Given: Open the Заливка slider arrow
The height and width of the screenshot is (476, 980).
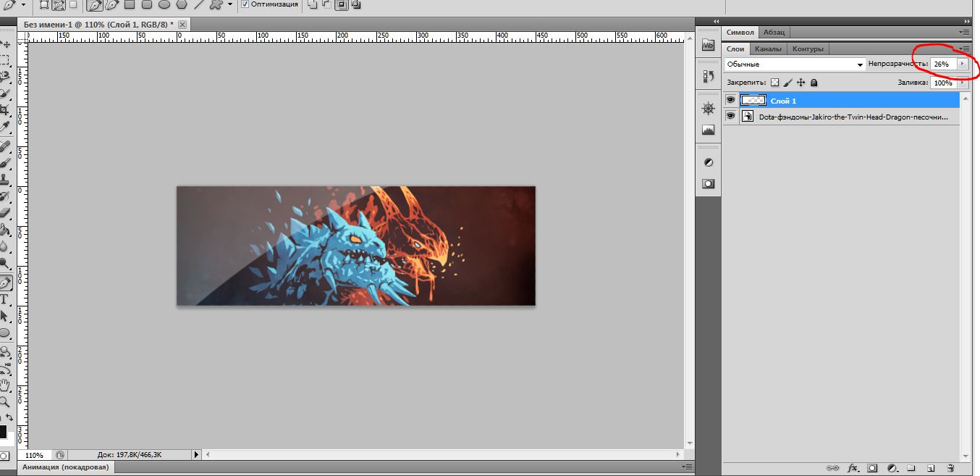Looking at the screenshot, I should (962, 83).
